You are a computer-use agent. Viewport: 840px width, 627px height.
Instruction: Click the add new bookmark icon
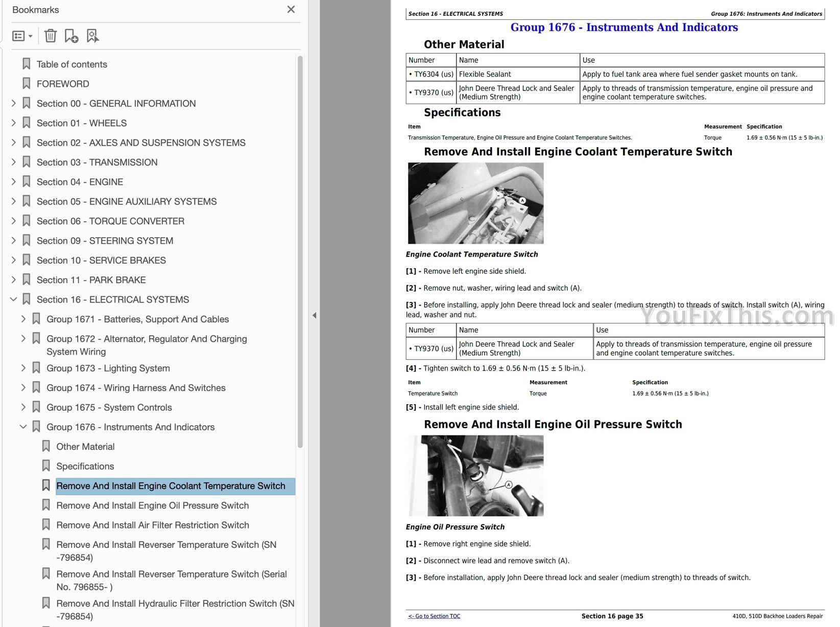pyautogui.click(x=71, y=36)
